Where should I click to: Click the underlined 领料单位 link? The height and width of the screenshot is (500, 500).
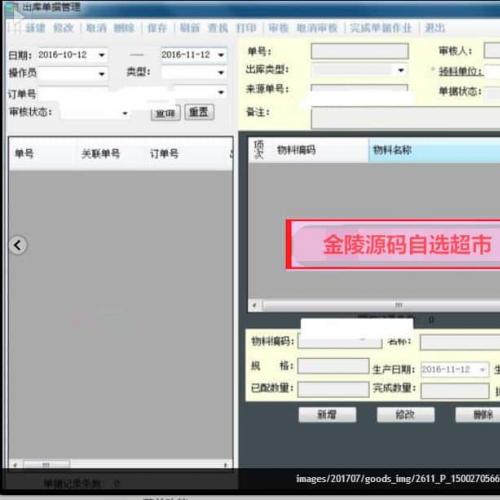461,71
